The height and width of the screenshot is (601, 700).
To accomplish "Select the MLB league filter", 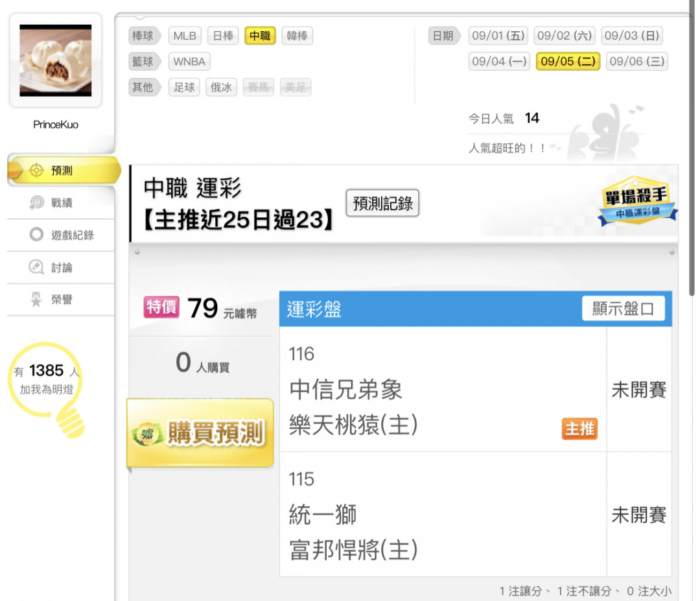I will (185, 36).
